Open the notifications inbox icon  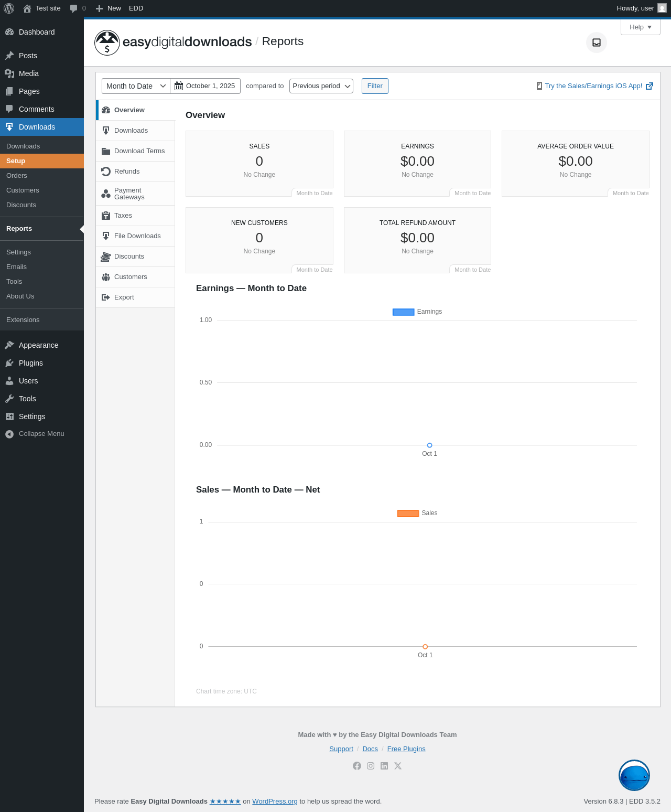[x=597, y=42]
